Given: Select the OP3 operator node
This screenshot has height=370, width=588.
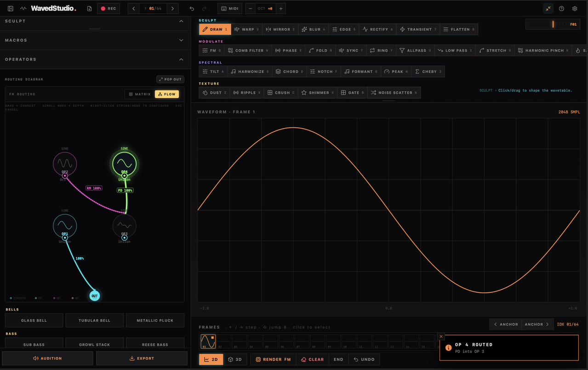Looking at the screenshot, I should click(125, 226).
